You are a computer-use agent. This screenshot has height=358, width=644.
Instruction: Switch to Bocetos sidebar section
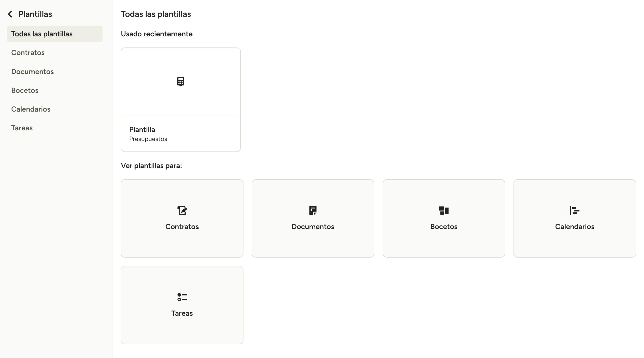[25, 90]
